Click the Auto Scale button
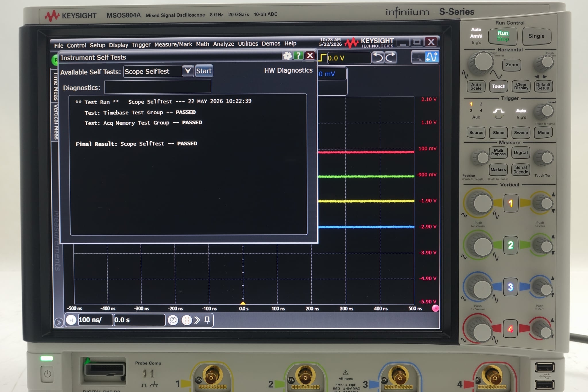Screen dimensions: 588x392 coord(476,86)
